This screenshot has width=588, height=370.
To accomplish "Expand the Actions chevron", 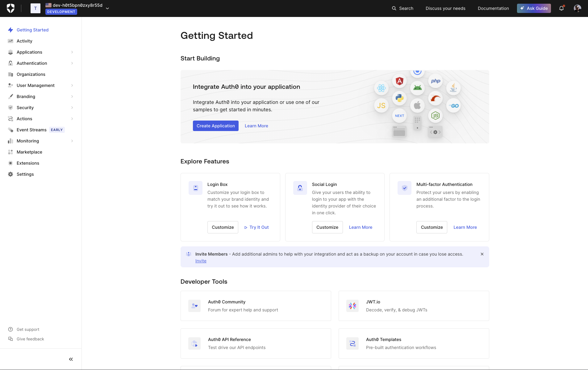I will 72,119.
